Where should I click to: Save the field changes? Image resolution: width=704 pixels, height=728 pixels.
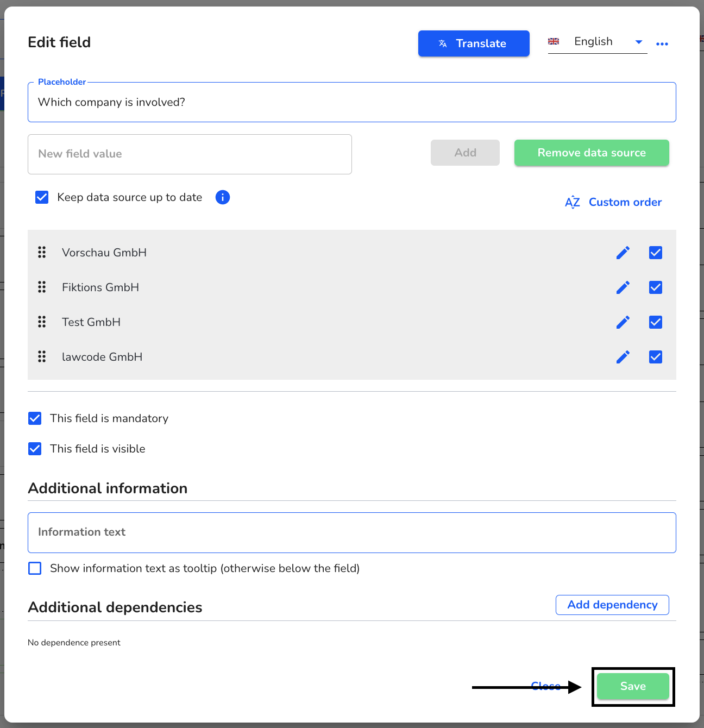(x=633, y=686)
